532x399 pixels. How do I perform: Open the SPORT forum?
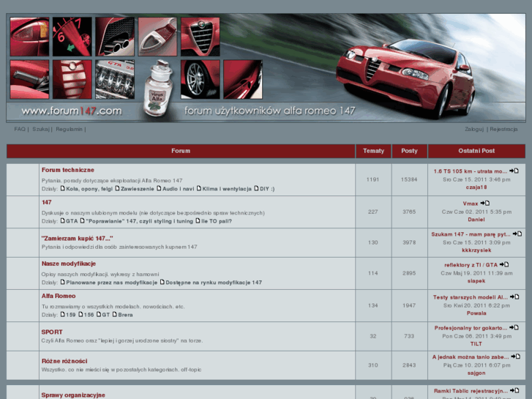click(x=52, y=332)
